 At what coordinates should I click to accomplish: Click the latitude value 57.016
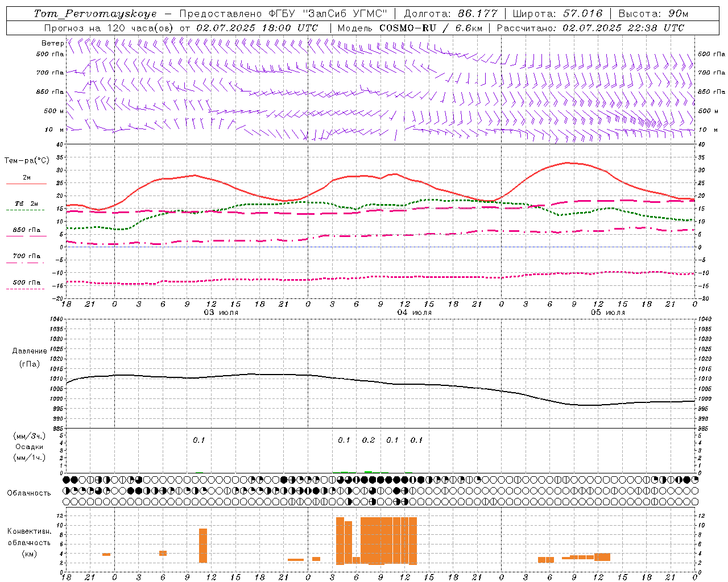pos(583,14)
